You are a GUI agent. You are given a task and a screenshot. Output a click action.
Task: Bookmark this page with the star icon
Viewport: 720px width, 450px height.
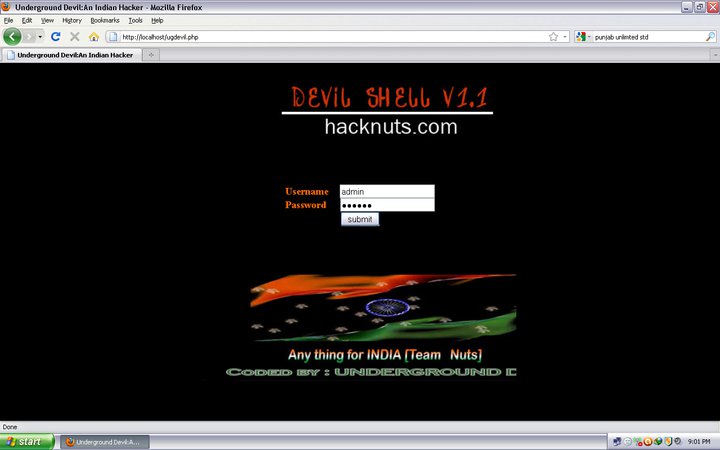click(x=553, y=37)
